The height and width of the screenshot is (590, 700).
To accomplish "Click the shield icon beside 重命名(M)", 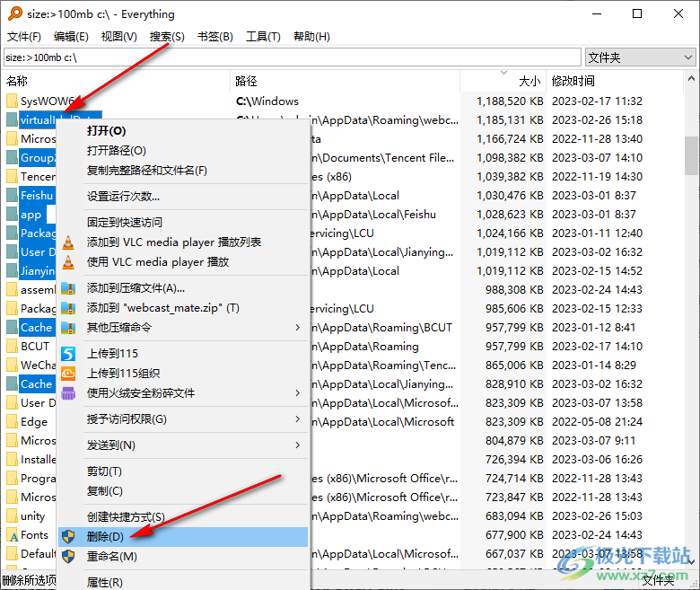I will click(68, 556).
